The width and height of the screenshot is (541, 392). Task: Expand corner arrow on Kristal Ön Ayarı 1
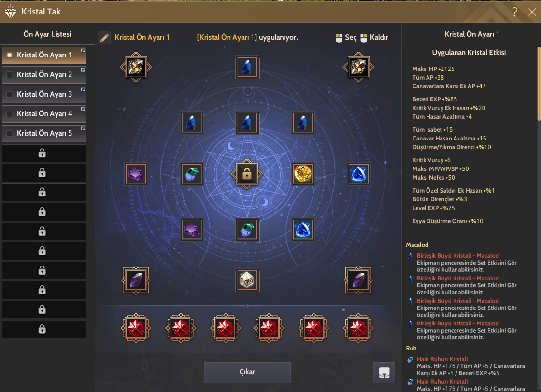(x=83, y=50)
